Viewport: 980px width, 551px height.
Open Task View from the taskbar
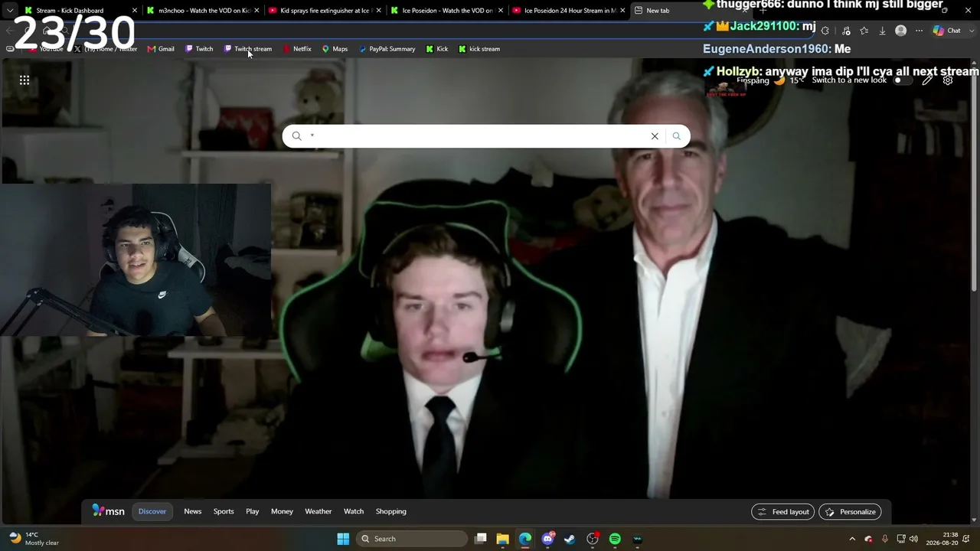coord(481,539)
